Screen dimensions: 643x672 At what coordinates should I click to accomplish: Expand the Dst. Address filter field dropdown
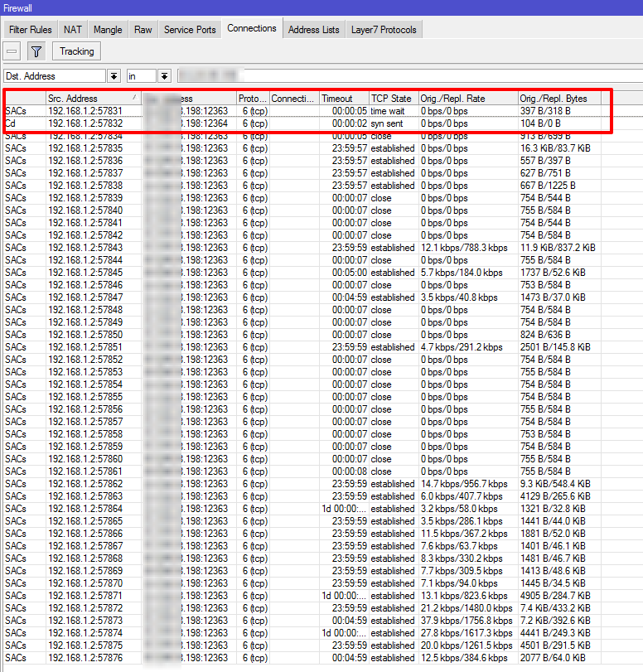114,76
